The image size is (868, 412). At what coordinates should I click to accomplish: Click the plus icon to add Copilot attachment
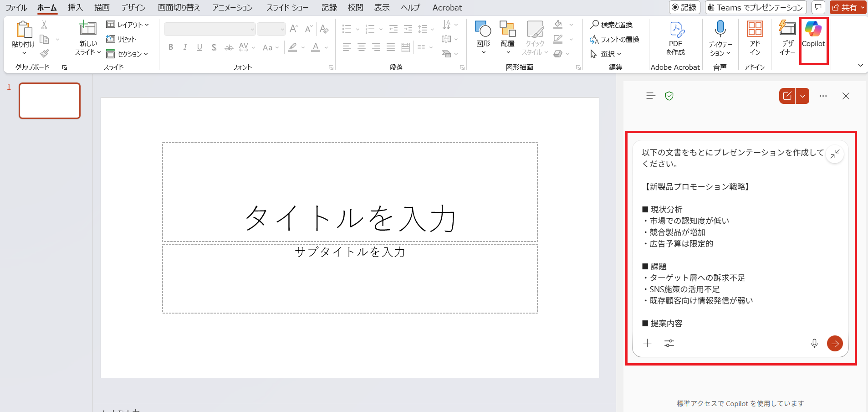(647, 343)
